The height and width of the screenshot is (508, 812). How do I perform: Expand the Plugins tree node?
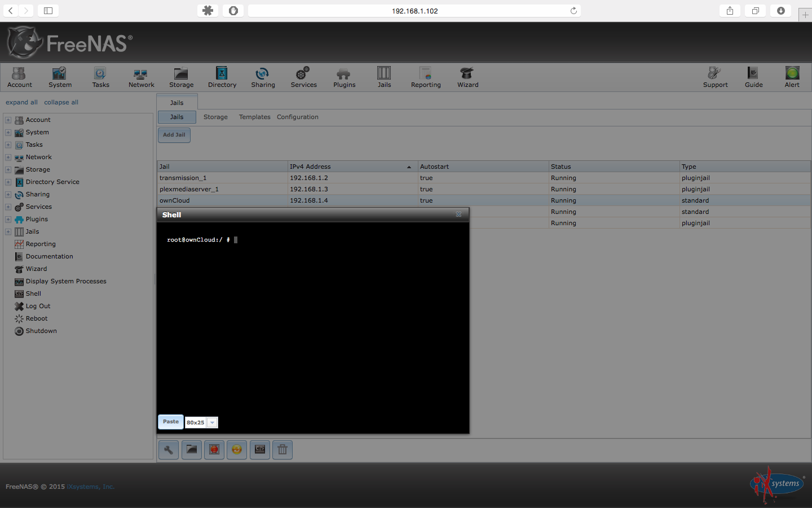pyautogui.click(x=8, y=219)
